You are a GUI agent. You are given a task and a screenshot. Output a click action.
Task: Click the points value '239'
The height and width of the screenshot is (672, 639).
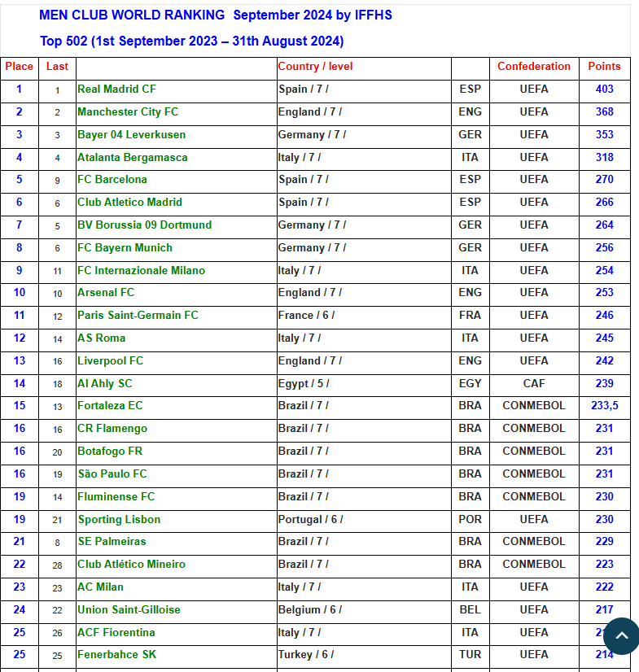(x=604, y=383)
